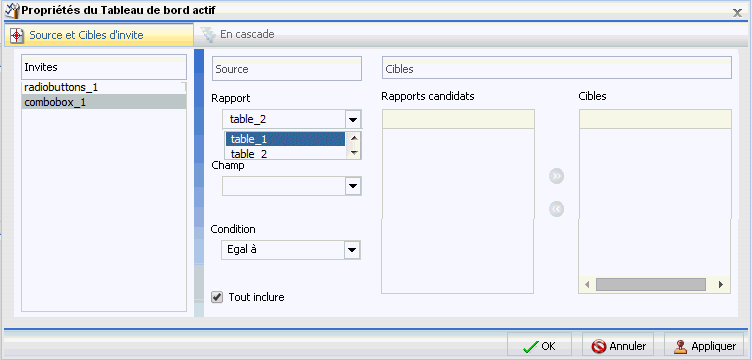This screenshot has width=752, height=360.
Task: Click the red Annuler cancel icon
Action: [599, 346]
